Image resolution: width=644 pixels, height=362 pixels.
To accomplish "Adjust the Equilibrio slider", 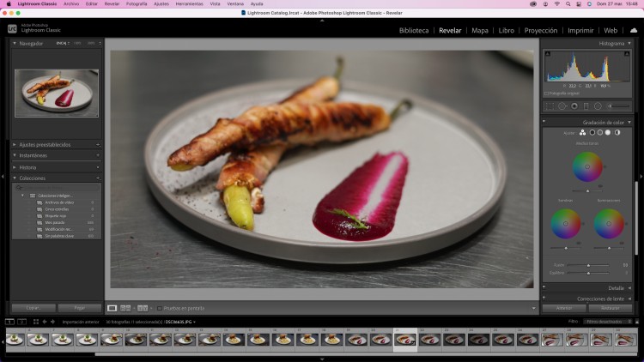I will pos(588,273).
